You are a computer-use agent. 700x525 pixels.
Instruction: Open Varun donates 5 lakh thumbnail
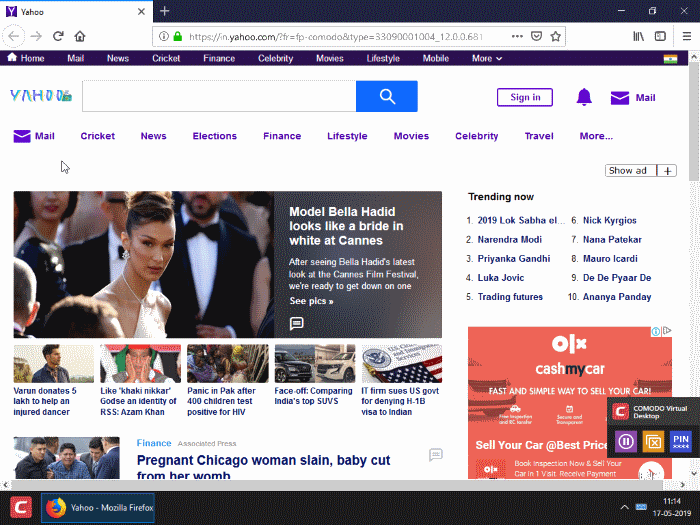(54, 363)
